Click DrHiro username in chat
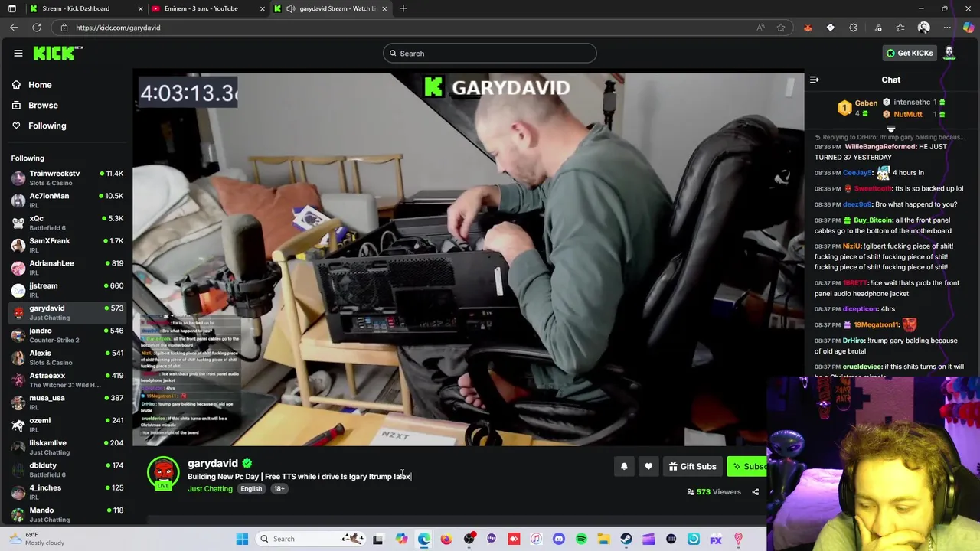Screen dimensions: 980x551 [x=854, y=341]
